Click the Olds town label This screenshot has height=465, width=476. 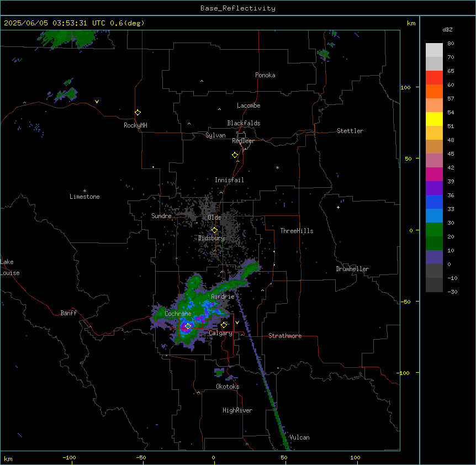click(x=214, y=218)
